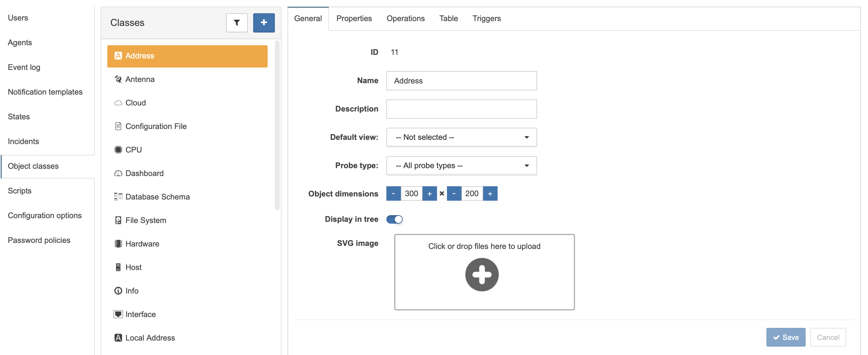
Task: Select the CPU chip icon
Action: pos(118,149)
